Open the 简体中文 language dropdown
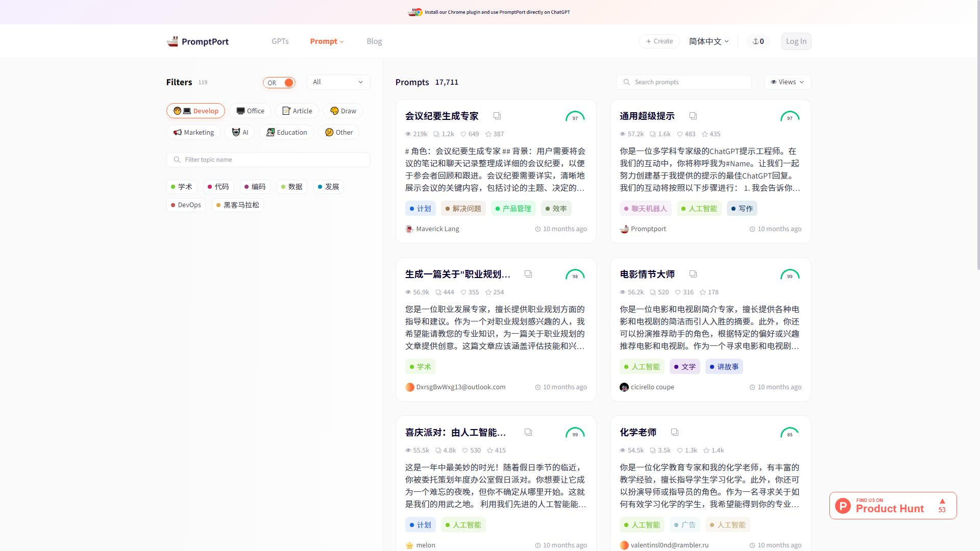 tap(709, 41)
